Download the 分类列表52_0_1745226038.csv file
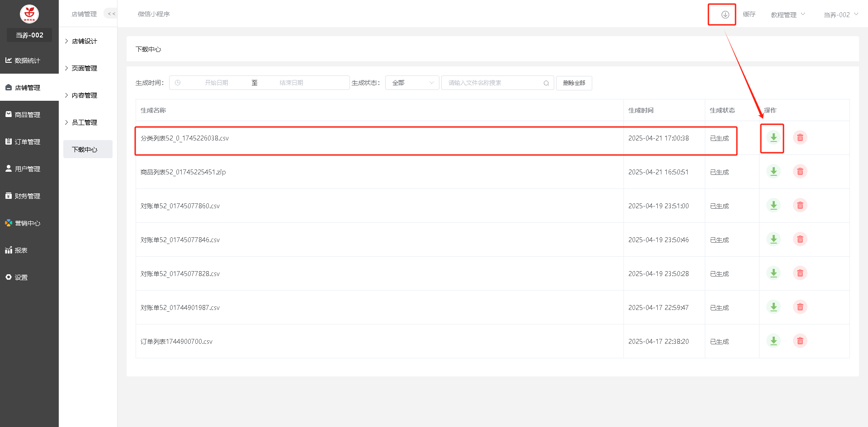Screen dimensions: 868x427 click(x=774, y=138)
